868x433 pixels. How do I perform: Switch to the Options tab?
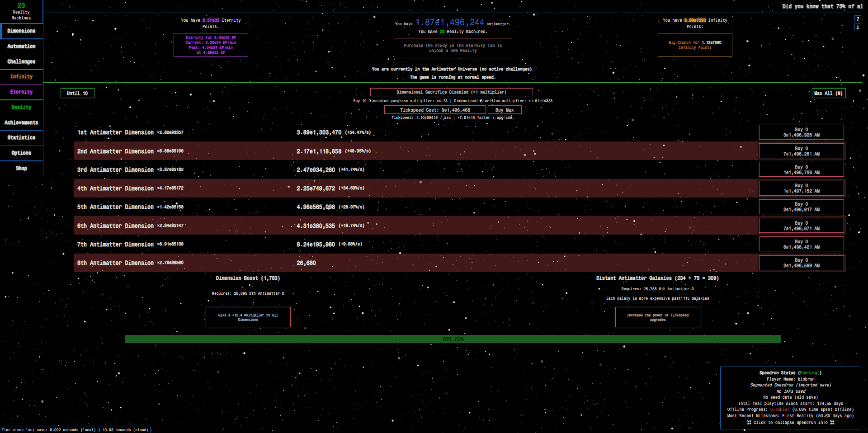point(21,153)
